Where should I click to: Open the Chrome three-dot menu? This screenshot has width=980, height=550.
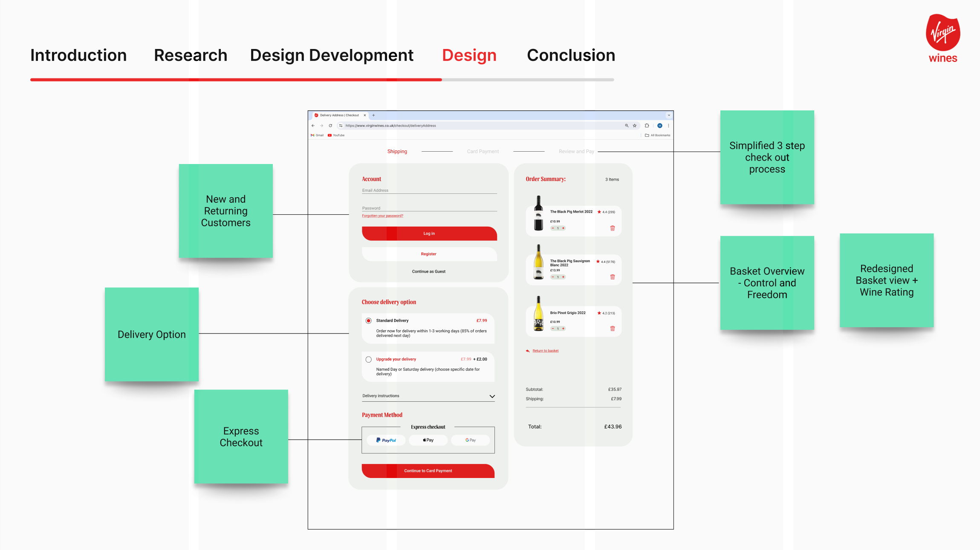click(668, 126)
